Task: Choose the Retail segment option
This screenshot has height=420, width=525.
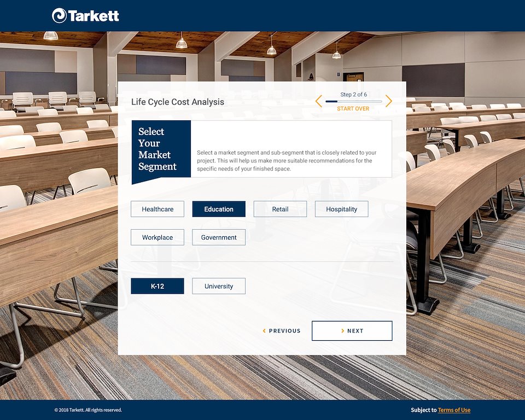Action: point(280,209)
